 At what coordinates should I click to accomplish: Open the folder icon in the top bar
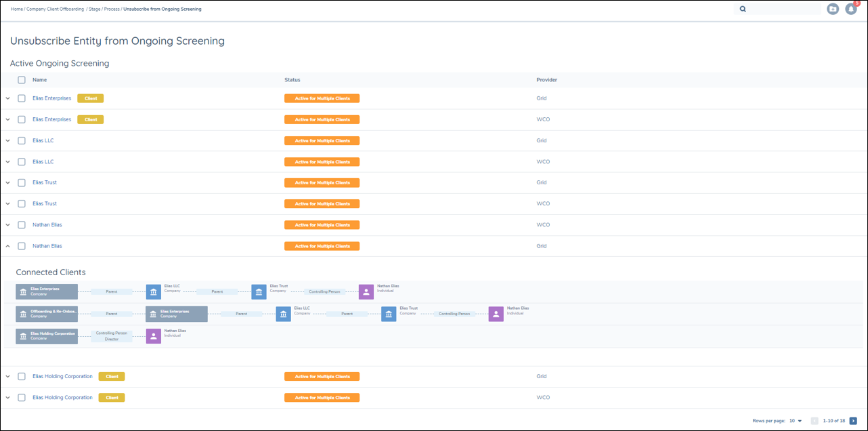coord(833,9)
